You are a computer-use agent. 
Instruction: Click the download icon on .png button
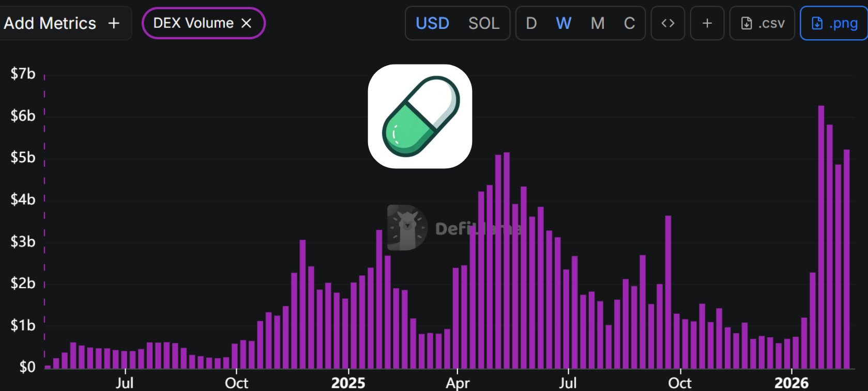point(817,23)
